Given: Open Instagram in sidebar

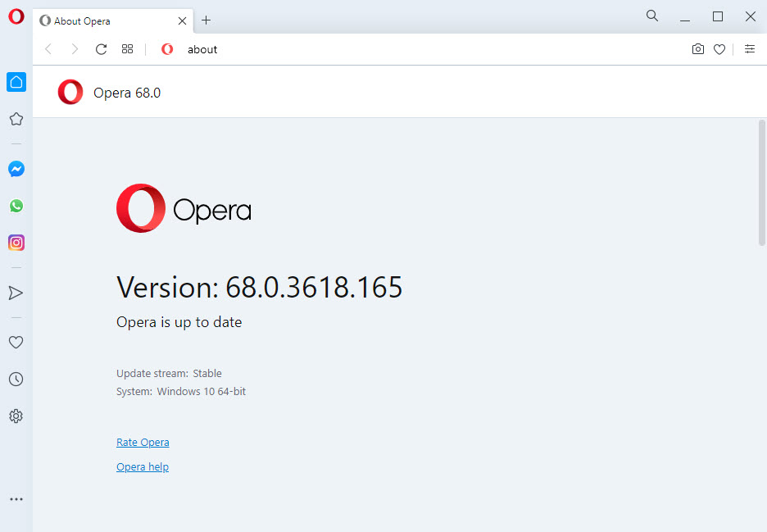Looking at the screenshot, I should [x=16, y=243].
